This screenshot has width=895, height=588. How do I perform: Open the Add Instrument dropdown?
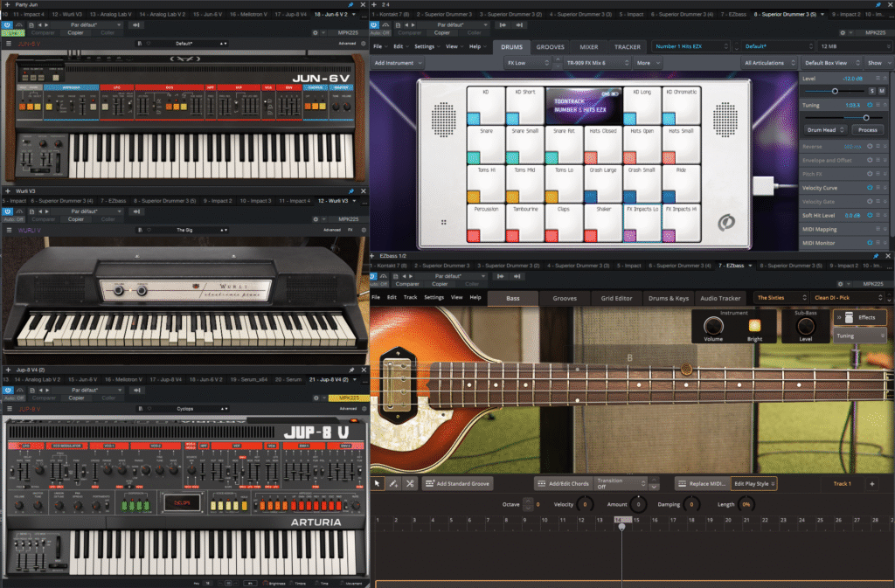tap(398, 63)
